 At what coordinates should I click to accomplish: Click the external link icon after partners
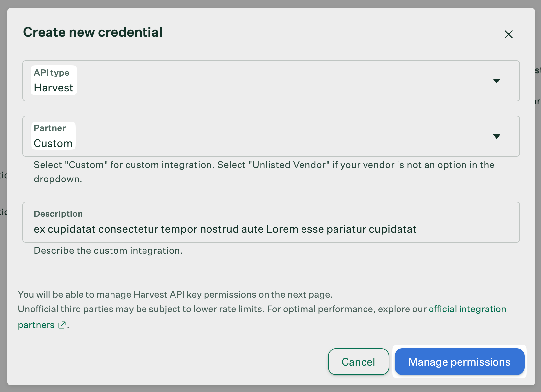click(62, 325)
